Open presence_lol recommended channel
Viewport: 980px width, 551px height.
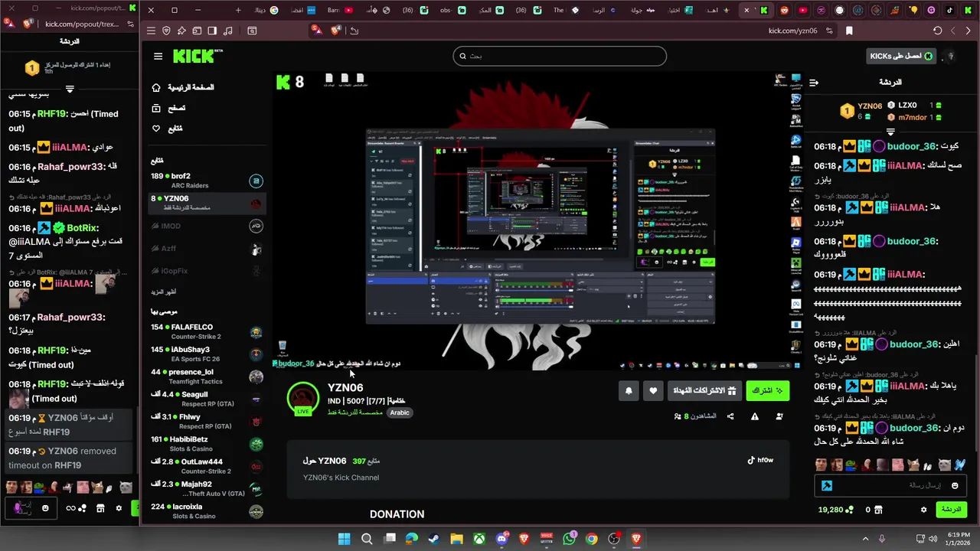[x=207, y=377]
